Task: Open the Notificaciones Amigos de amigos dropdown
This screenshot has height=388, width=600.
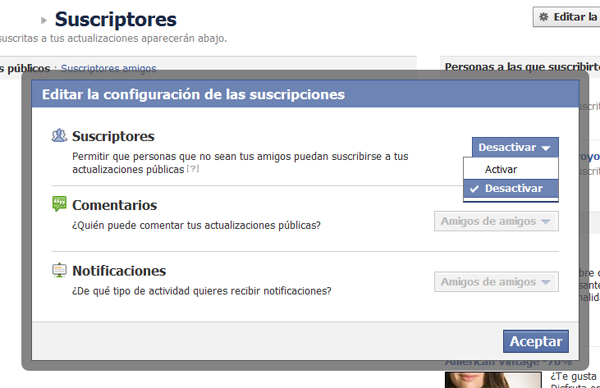Action: [x=496, y=282]
